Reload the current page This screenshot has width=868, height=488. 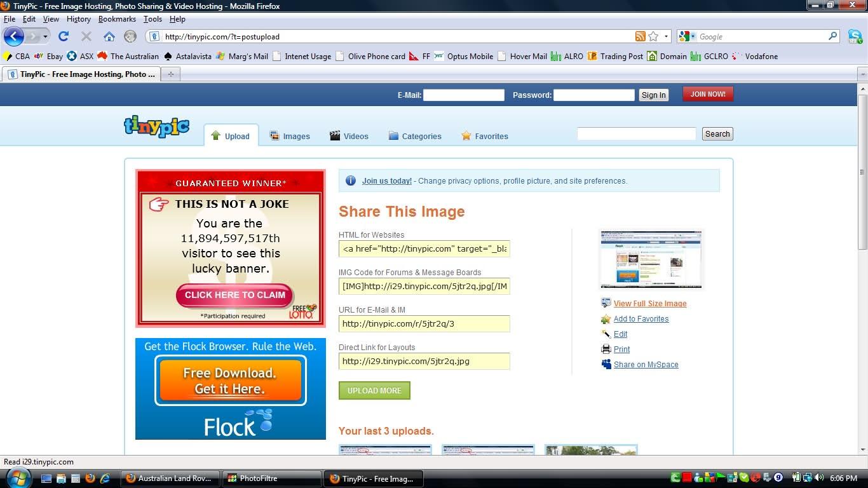point(63,36)
